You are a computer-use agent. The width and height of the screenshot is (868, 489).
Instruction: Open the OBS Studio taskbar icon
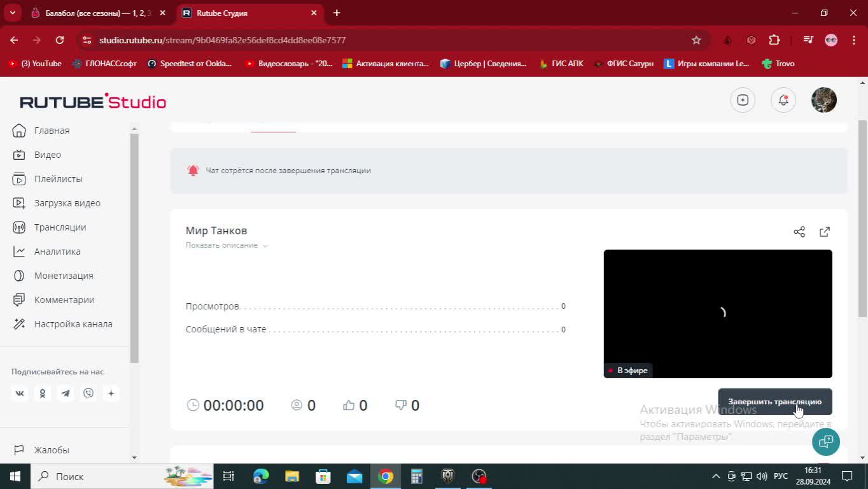tap(479, 476)
